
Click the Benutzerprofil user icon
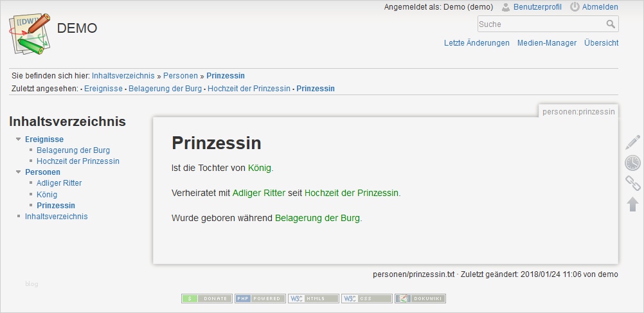coord(506,7)
